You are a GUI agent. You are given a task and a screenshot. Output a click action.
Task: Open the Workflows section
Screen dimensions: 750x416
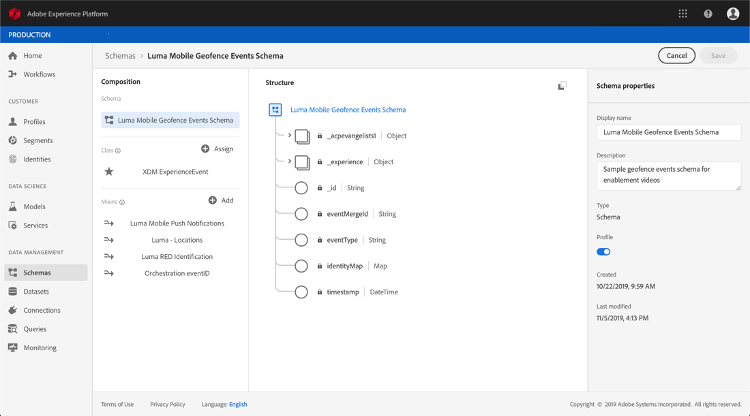coord(39,74)
